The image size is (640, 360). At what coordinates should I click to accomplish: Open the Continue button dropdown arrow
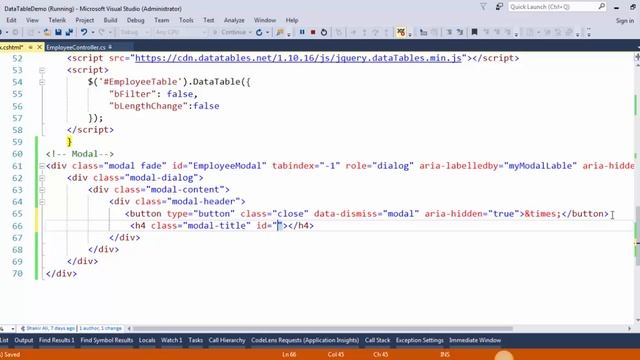tap(250, 32)
